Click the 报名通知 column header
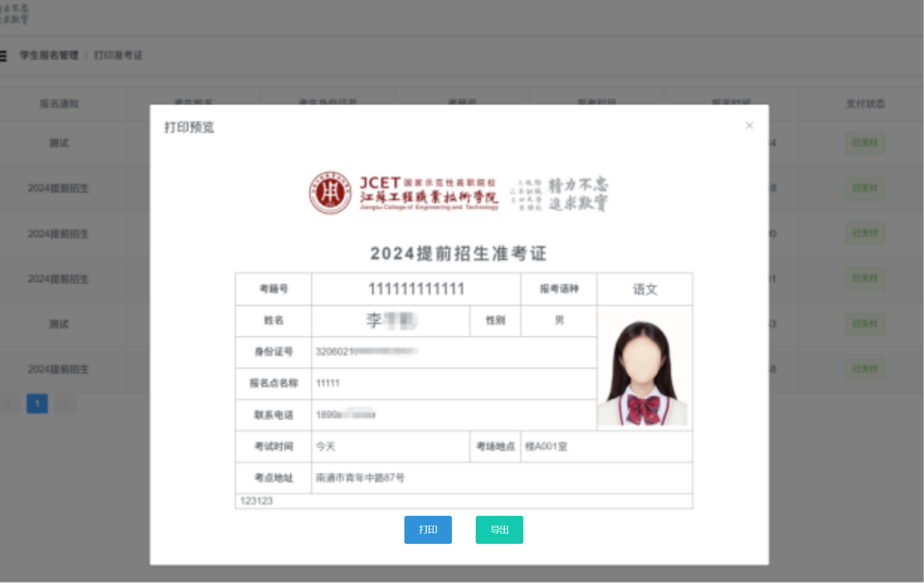This screenshot has width=924, height=583. point(59,104)
